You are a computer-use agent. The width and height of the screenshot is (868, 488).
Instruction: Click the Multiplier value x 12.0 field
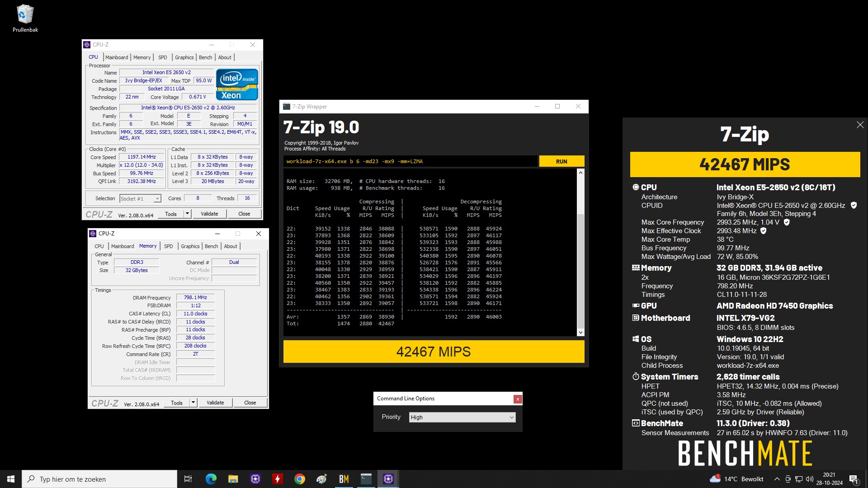pos(141,165)
